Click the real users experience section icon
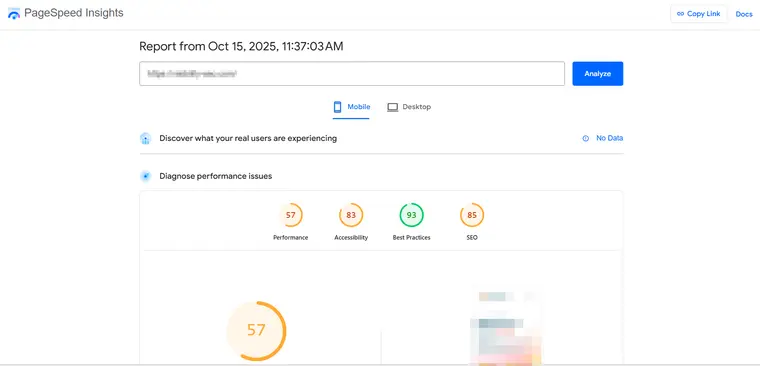The height and width of the screenshot is (366, 760). pyautogui.click(x=145, y=139)
